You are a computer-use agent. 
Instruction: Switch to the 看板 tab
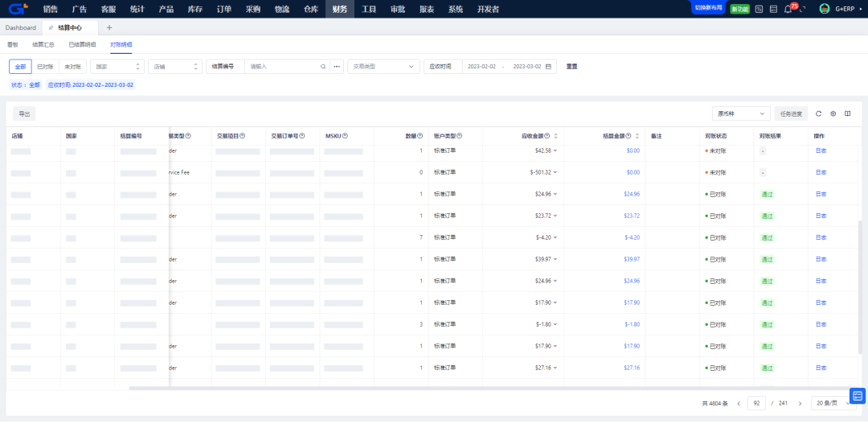click(13, 44)
